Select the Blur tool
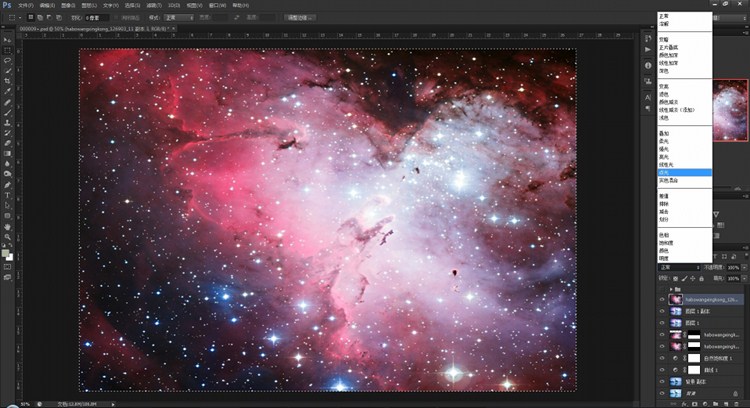Viewport: 750px width, 408px height. click(x=7, y=164)
